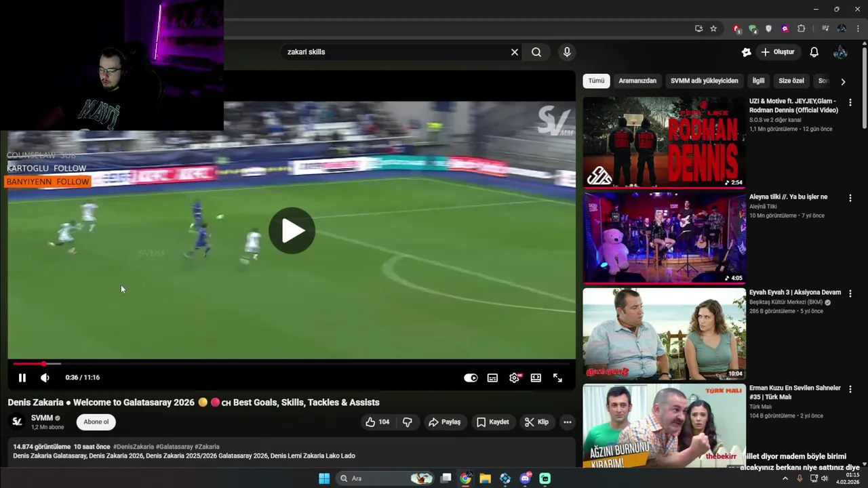
Task: Open File Explorer from the taskbar
Action: 485,479
